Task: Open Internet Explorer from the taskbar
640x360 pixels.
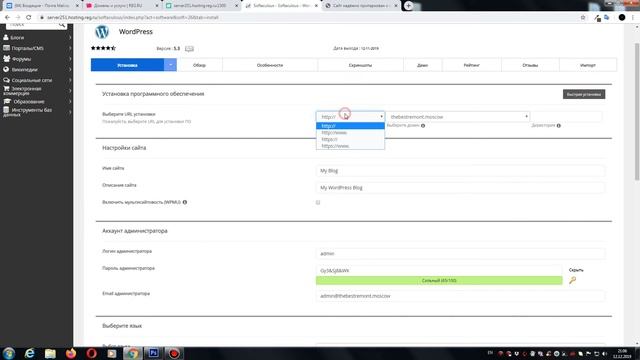Action: click(29, 353)
